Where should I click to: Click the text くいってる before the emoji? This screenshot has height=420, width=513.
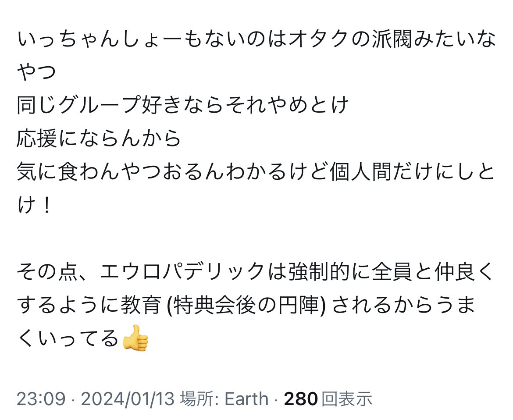pos(68,338)
